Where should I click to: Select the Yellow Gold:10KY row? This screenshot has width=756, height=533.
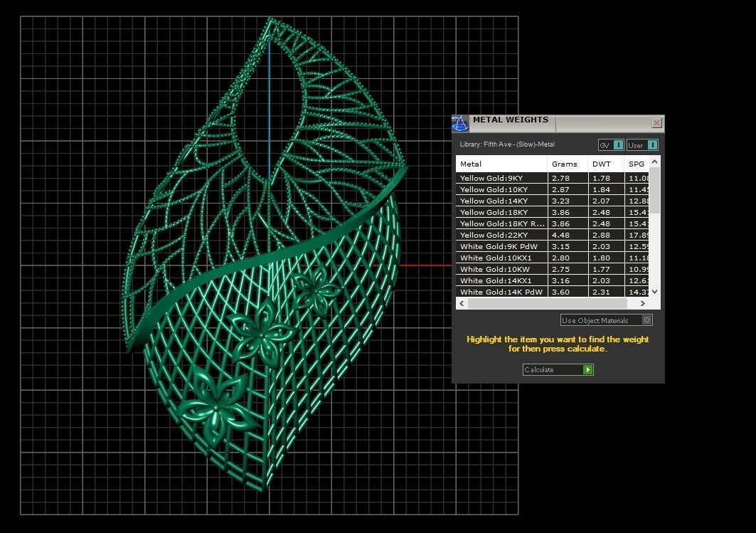pyautogui.click(x=552, y=189)
